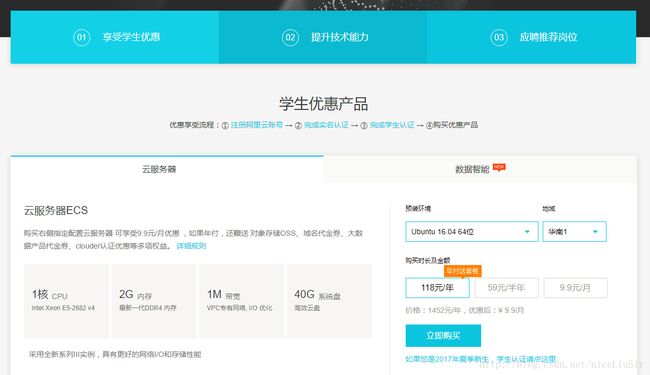Click the 40G 系统盘 spec card

[329, 301]
